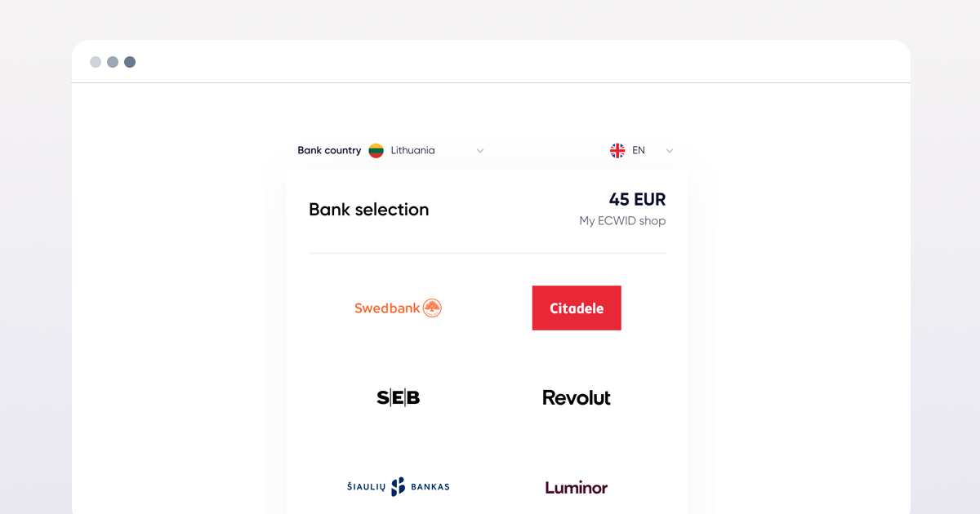Click the EN language label

639,150
